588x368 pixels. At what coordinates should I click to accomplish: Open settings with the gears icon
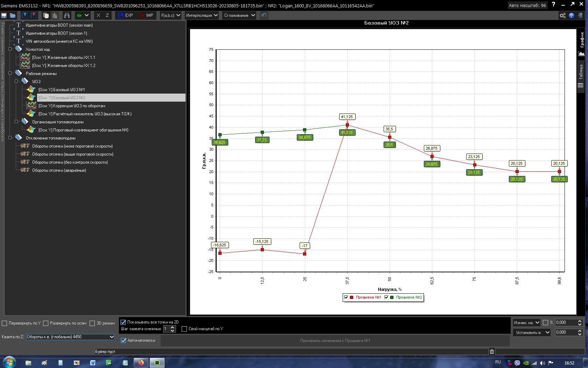click(562, 15)
